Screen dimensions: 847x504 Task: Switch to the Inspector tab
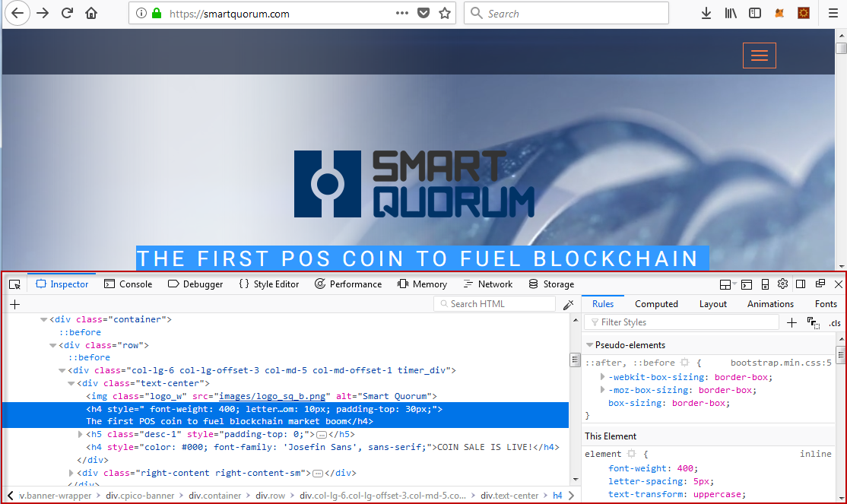click(62, 284)
